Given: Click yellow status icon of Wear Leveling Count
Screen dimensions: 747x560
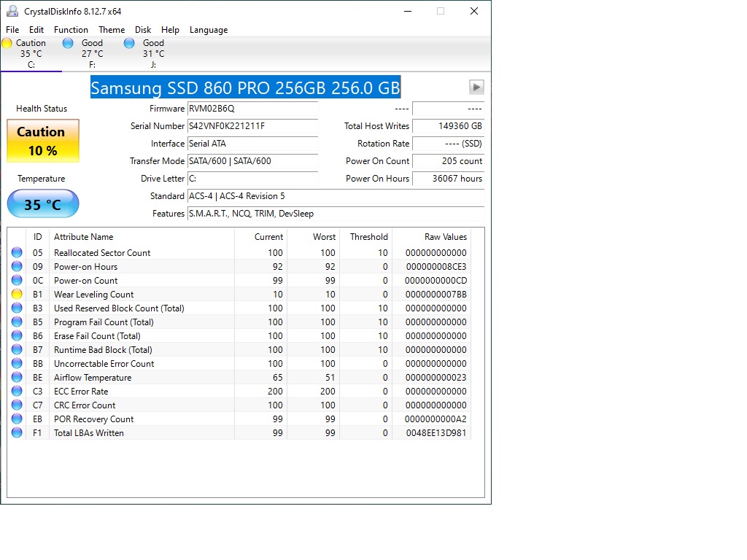Looking at the screenshot, I should [17, 294].
